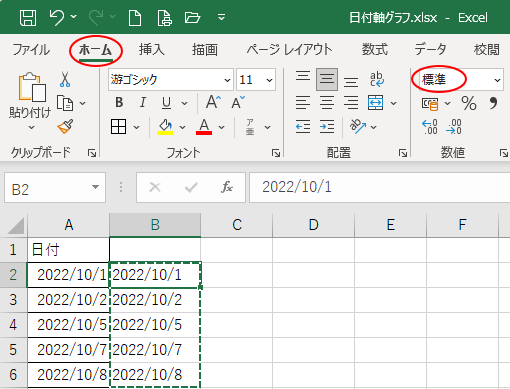Open the ページ レイアウト tab
The height and width of the screenshot is (389, 510).
point(289,50)
